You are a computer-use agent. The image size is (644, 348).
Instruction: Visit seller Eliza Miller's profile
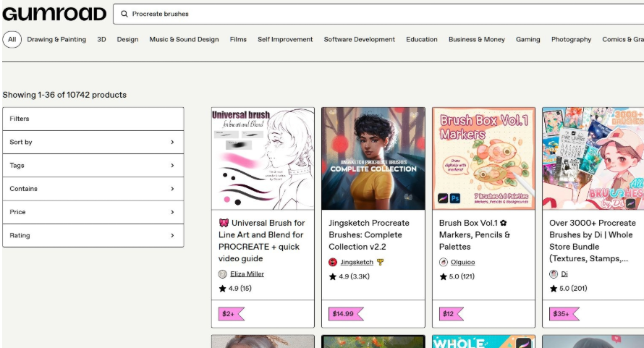[247, 274]
